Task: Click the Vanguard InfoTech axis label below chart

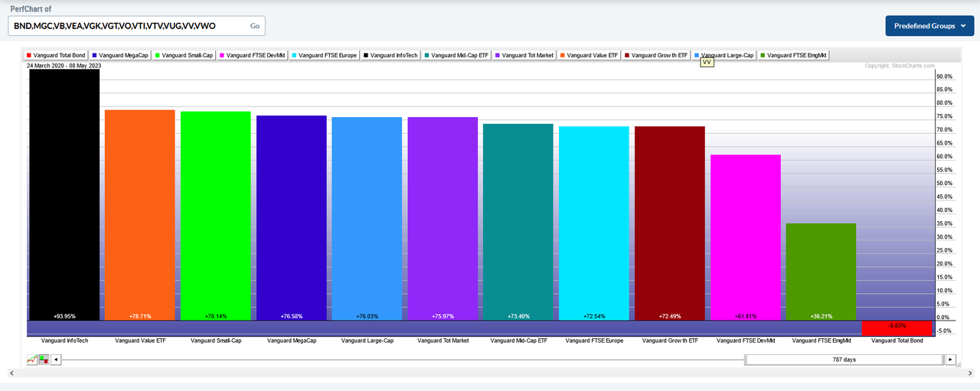Action: [64, 340]
